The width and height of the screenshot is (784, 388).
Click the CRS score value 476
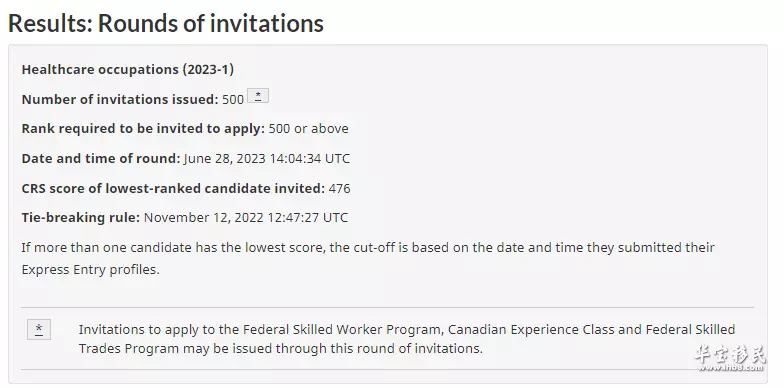(340, 188)
